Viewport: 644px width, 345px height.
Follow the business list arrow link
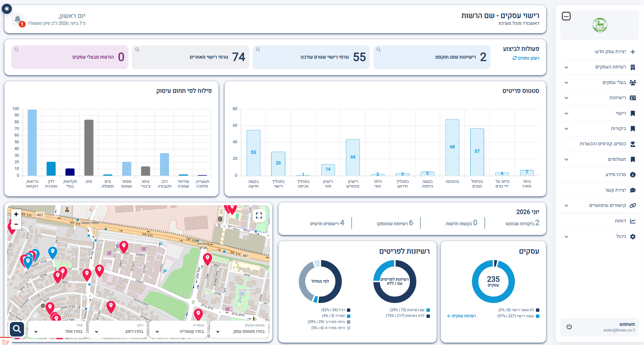point(461,316)
